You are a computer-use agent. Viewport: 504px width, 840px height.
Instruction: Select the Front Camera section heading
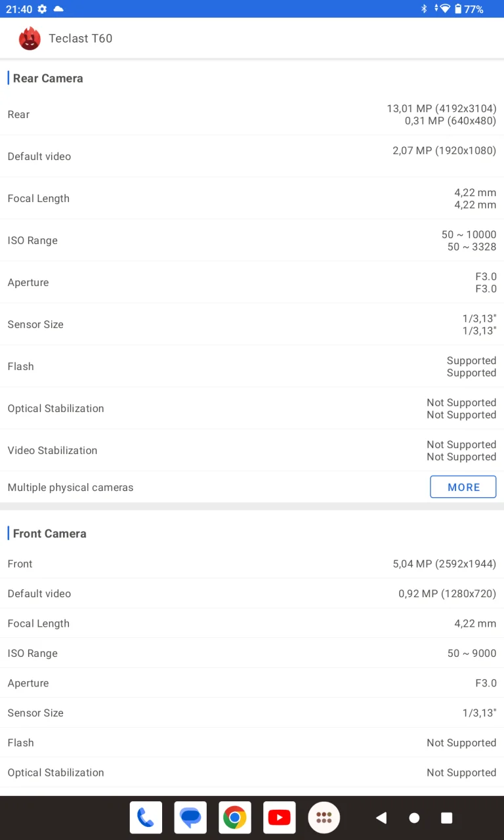[x=49, y=534]
